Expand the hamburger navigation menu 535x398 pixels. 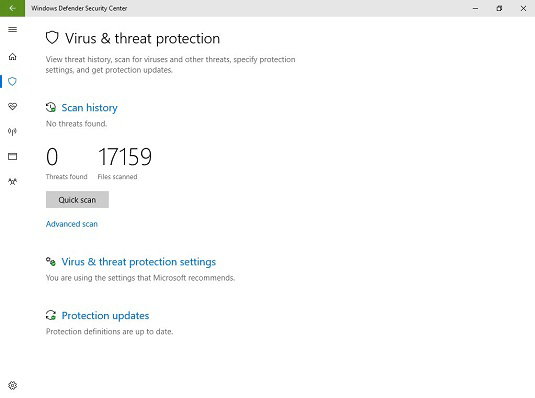(x=13, y=29)
